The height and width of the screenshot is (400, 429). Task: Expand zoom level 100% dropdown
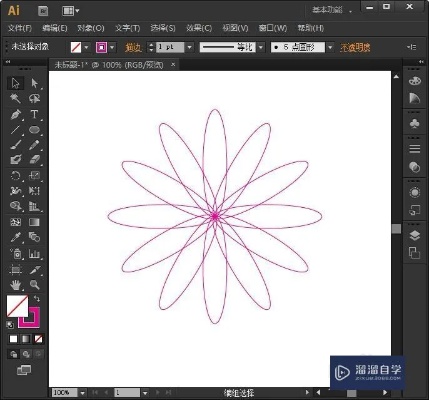coord(82,393)
